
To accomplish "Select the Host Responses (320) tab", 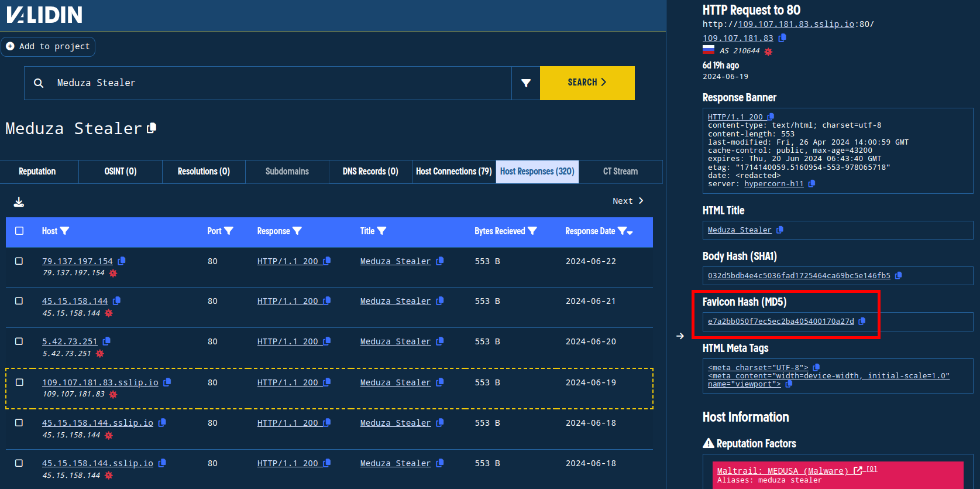I will [537, 172].
